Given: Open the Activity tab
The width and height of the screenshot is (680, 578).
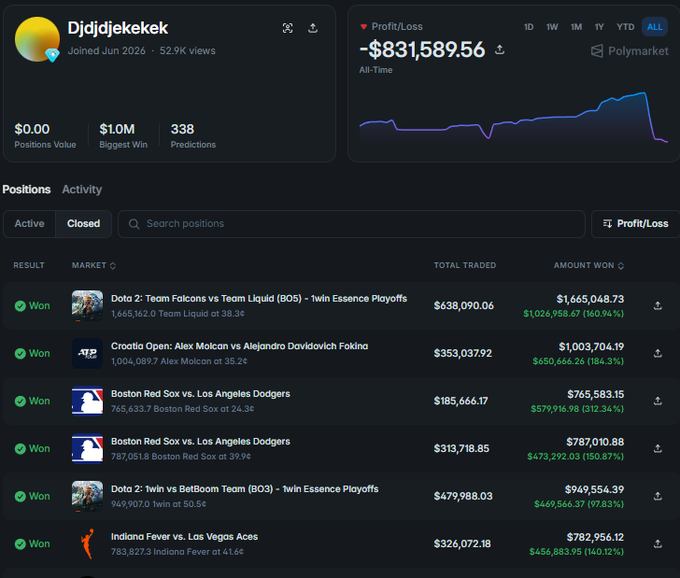Looking at the screenshot, I should pyautogui.click(x=82, y=189).
